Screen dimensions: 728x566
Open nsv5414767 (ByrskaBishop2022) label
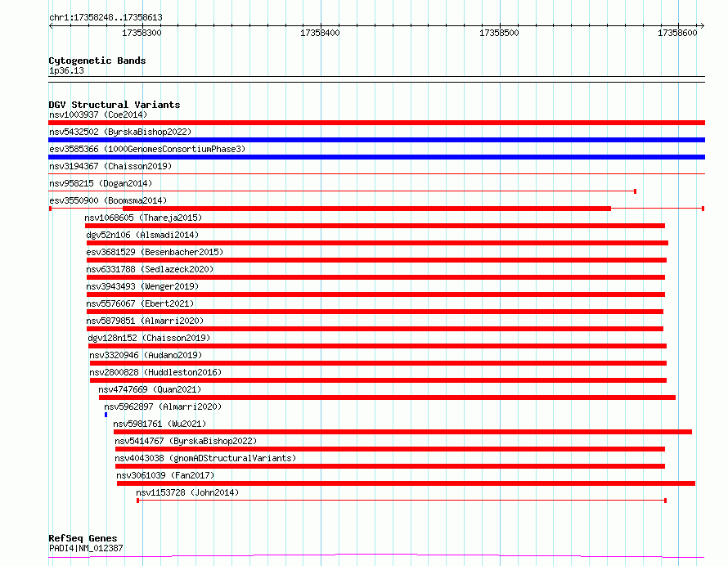pos(186,441)
